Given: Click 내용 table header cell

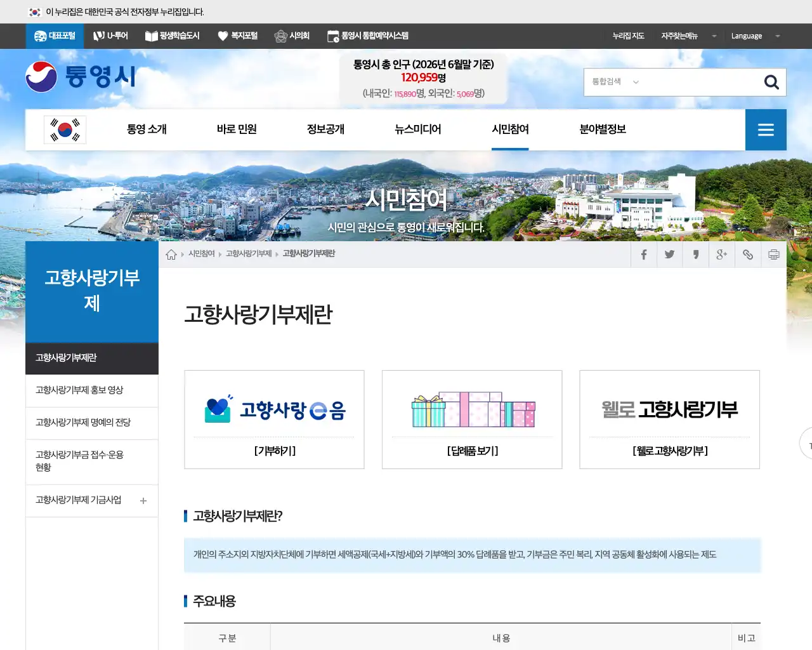Looking at the screenshot, I should [501, 637].
